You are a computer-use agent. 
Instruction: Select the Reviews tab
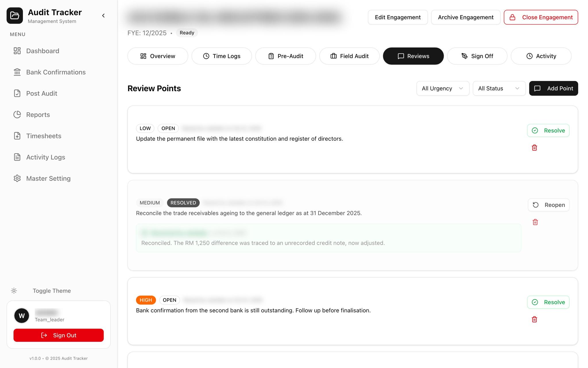(x=413, y=56)
